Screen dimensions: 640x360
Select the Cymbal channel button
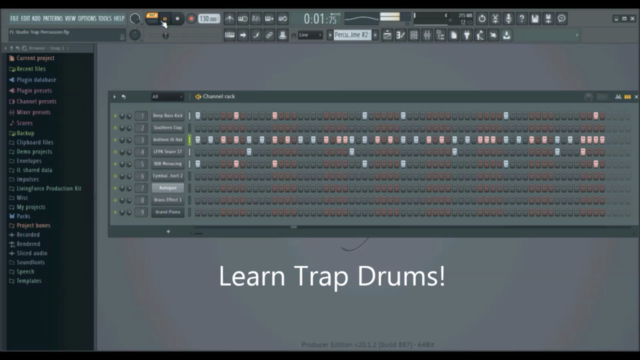tap(168, 176)
